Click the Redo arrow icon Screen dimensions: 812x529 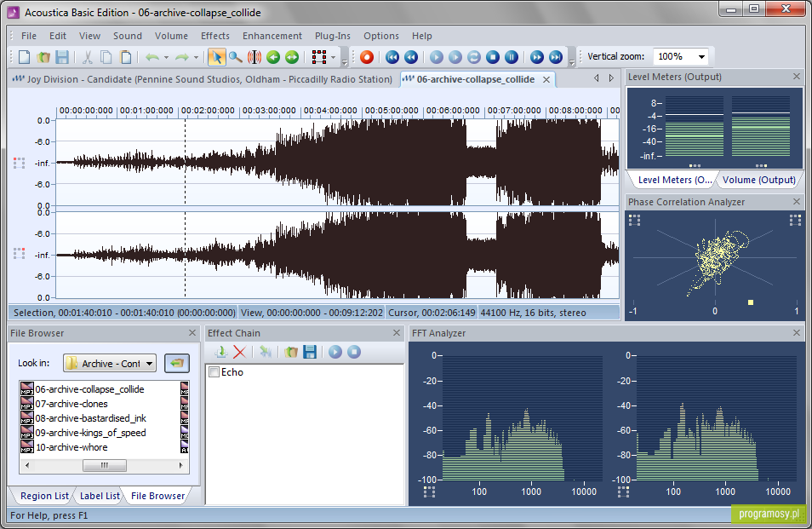[182, 56]
